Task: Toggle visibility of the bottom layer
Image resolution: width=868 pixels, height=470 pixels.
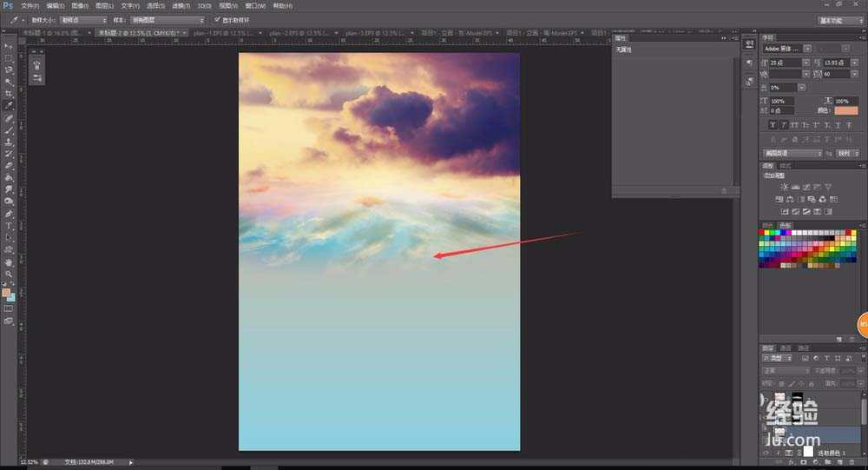Action: 766,453
